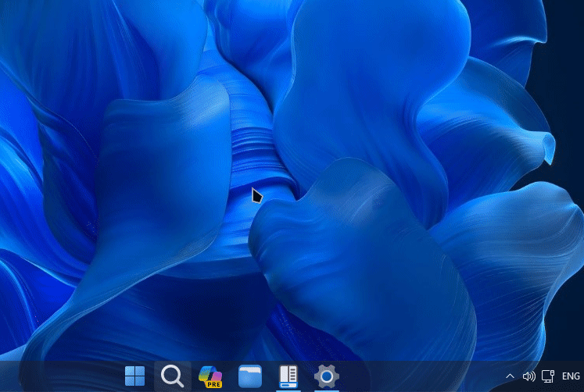Switch to the running taskbar app left of Settings
The image size is (584, 392).
pyautogui.click(x=288, y=376)
